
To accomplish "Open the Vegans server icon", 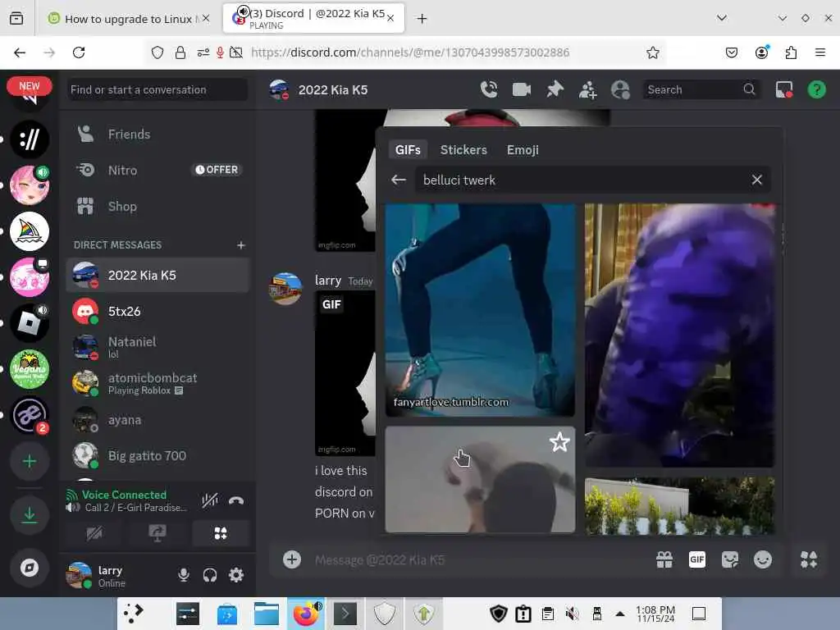I will (30, 369).
